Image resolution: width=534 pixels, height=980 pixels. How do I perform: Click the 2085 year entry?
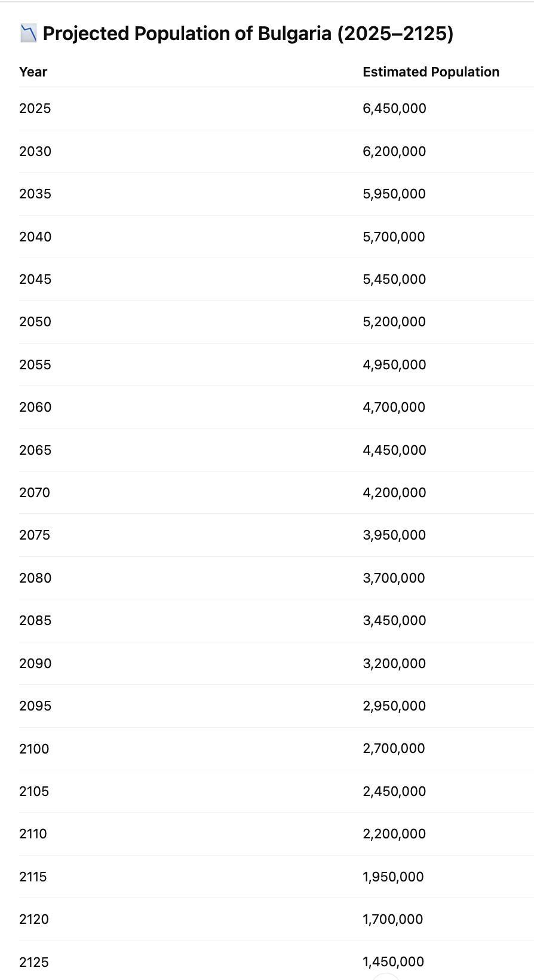pyautogui.click(x=35, y=620)
